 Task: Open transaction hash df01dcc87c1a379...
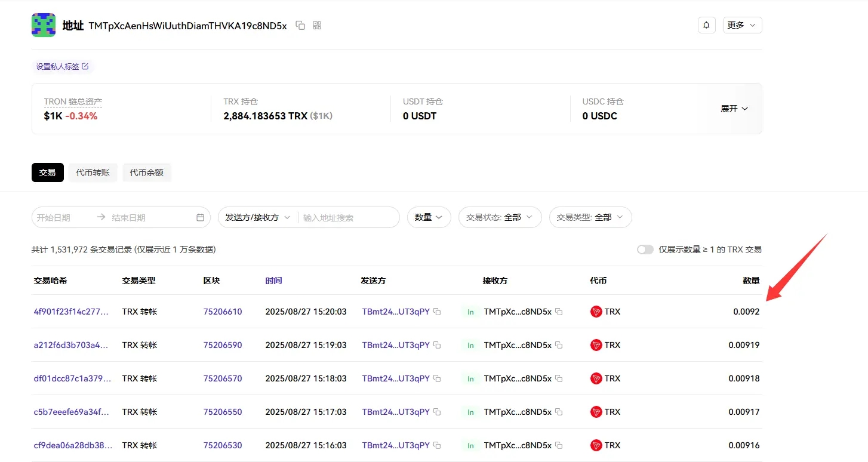(x=72, y=378)
